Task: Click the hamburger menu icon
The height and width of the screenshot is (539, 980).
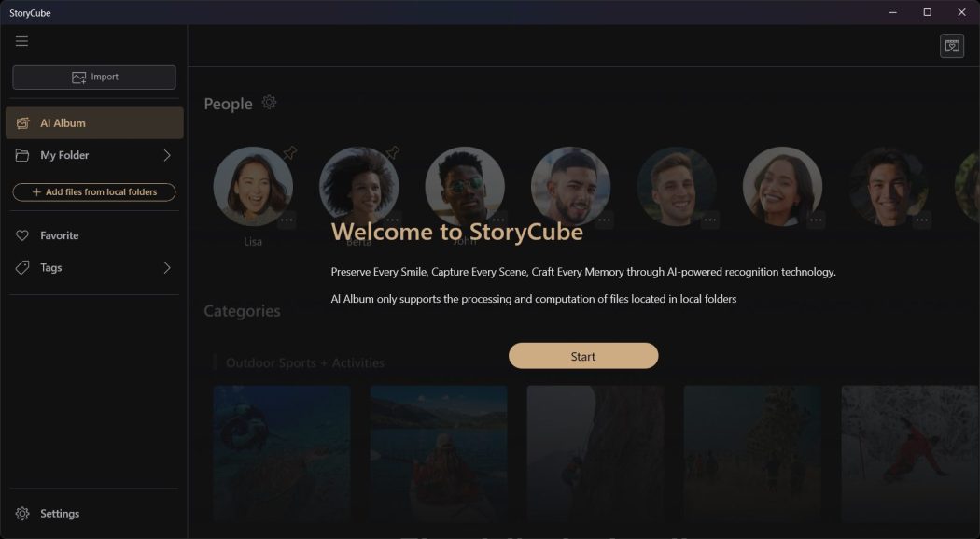Action: (x=21, y=41)
